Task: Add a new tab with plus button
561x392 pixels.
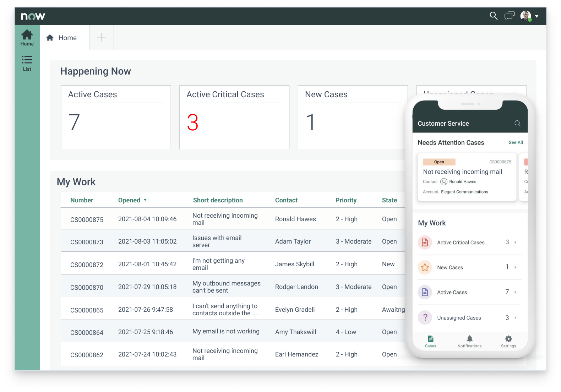Action: tap(102, 37)
